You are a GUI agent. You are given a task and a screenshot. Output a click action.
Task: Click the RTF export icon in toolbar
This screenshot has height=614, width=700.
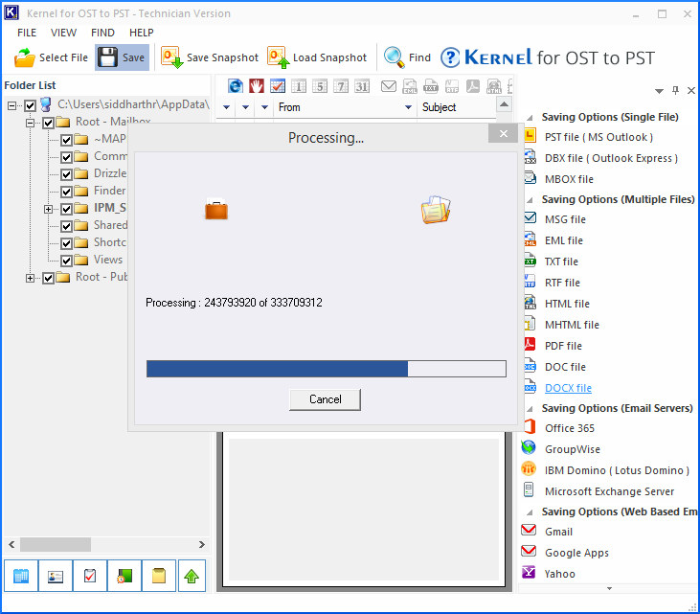452,86
